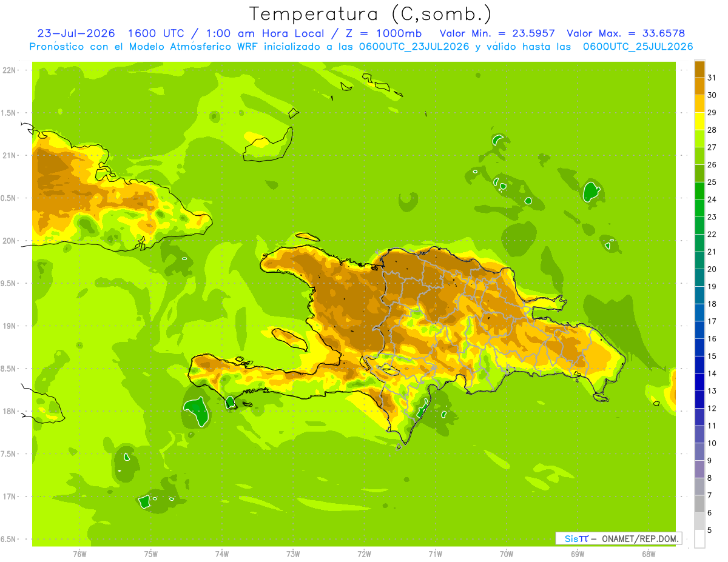
Task: Click the lime legend swatch between 27 and 28
Action: pyautogui.click(x=699, y=138)
